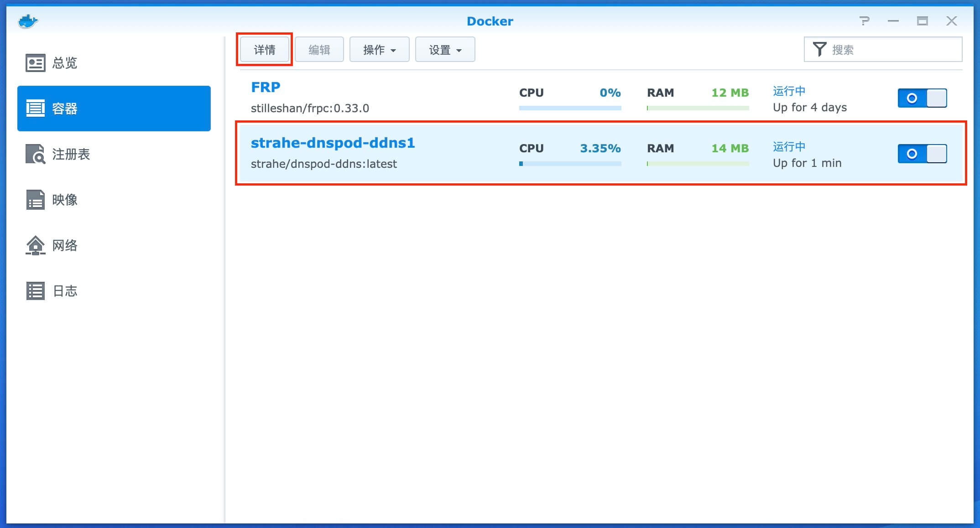Go to the 网络 network icon
This screenshot has height=528, width=980.
click(x=35, y=245)
